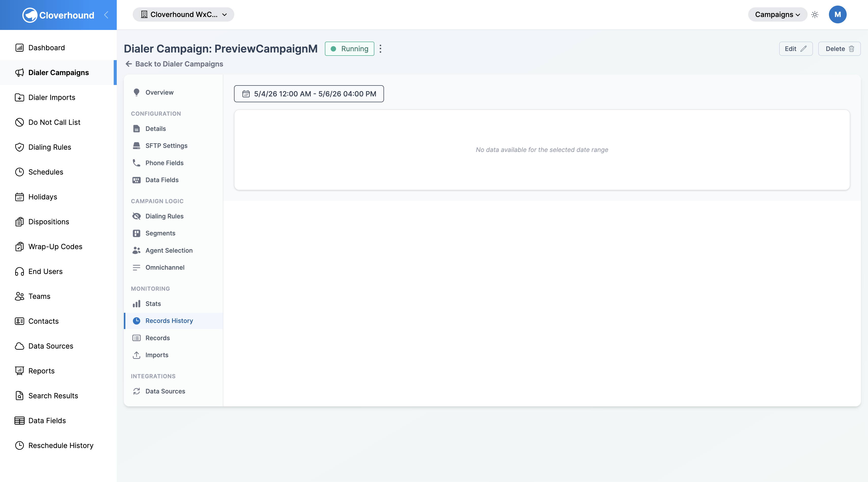
Task: Open the date range picker
Action: (309, 94)
